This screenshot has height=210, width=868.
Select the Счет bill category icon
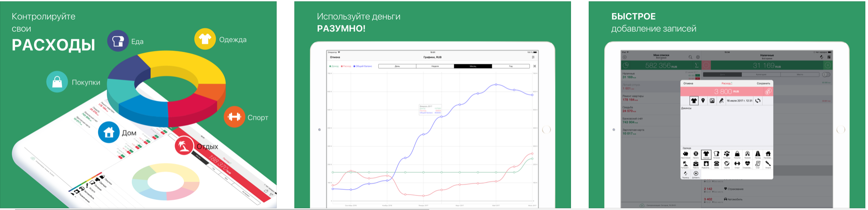point(758,164)
